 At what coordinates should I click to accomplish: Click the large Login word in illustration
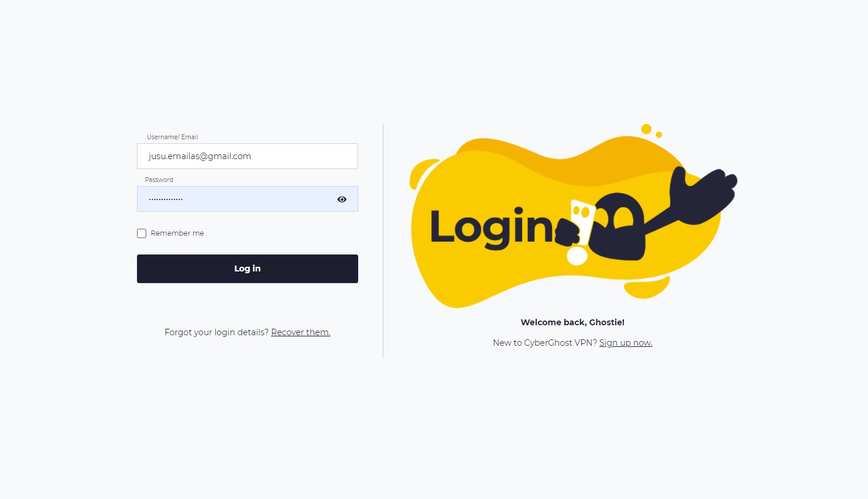coord(492,227)
